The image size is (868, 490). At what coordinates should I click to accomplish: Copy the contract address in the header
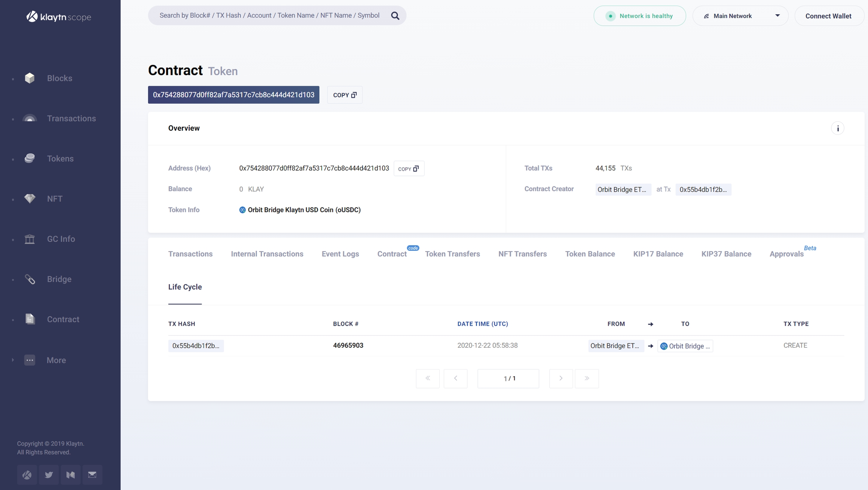[x=344, y=95]
